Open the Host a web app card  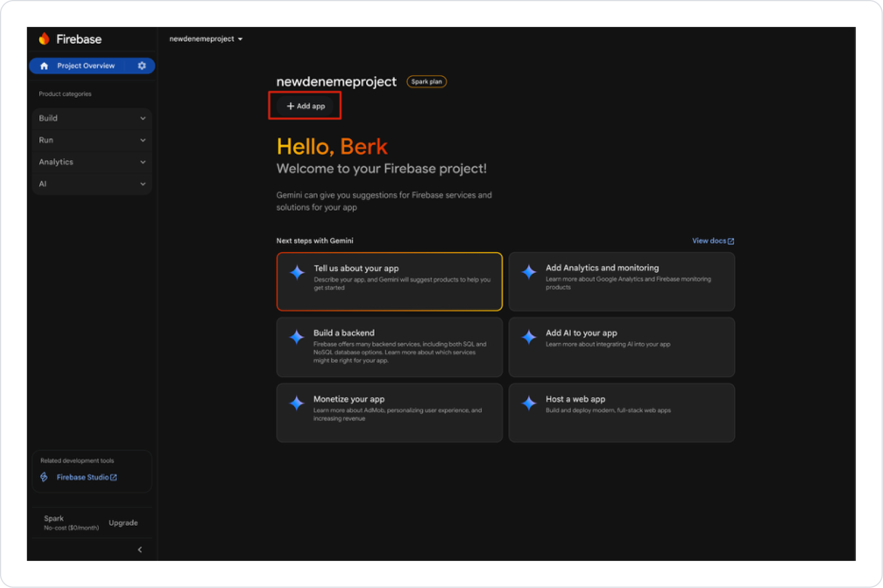click(x=622, y=413)
